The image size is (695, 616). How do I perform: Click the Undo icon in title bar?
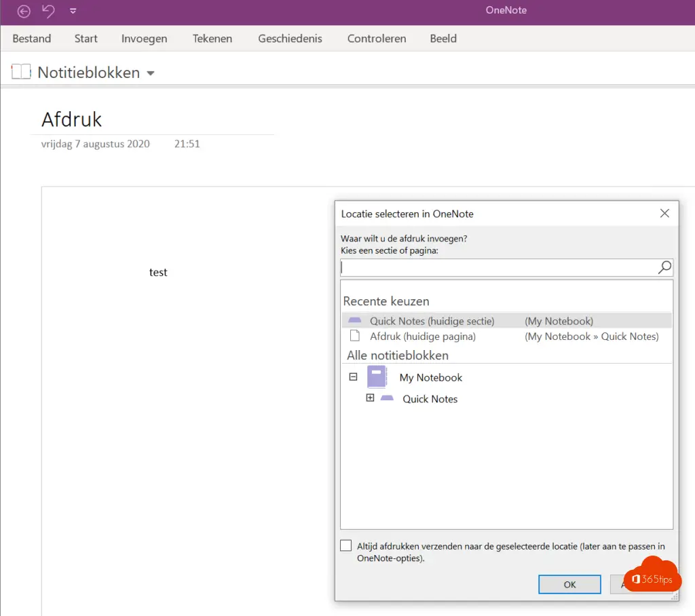[48, 11]
